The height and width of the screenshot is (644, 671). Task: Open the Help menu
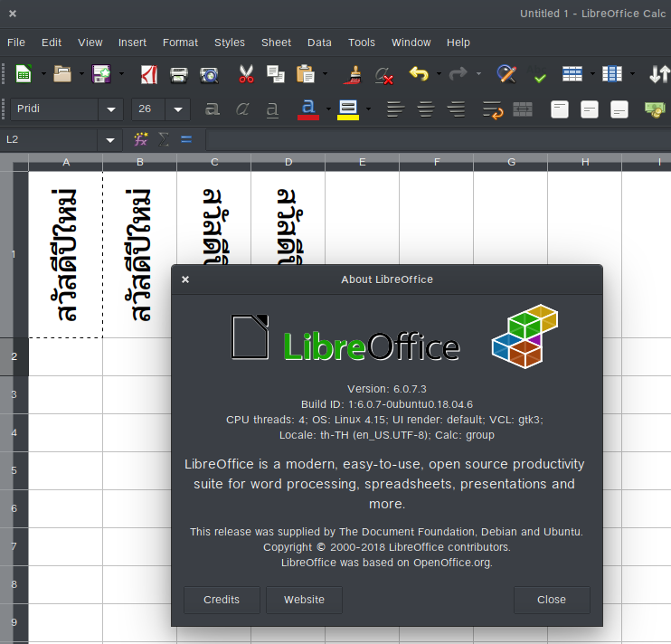[x=458, y=43]
